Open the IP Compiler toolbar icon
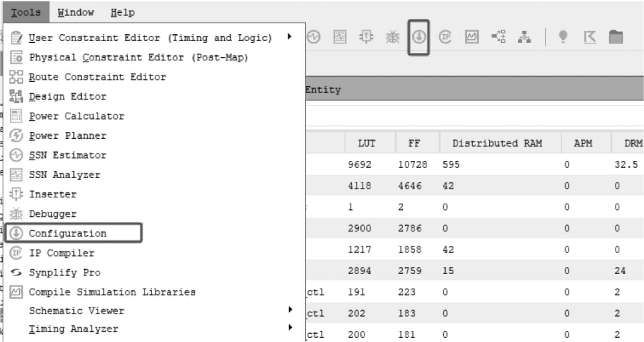The image size is (644, 342). pyautogui.click(x=445, y=37)
